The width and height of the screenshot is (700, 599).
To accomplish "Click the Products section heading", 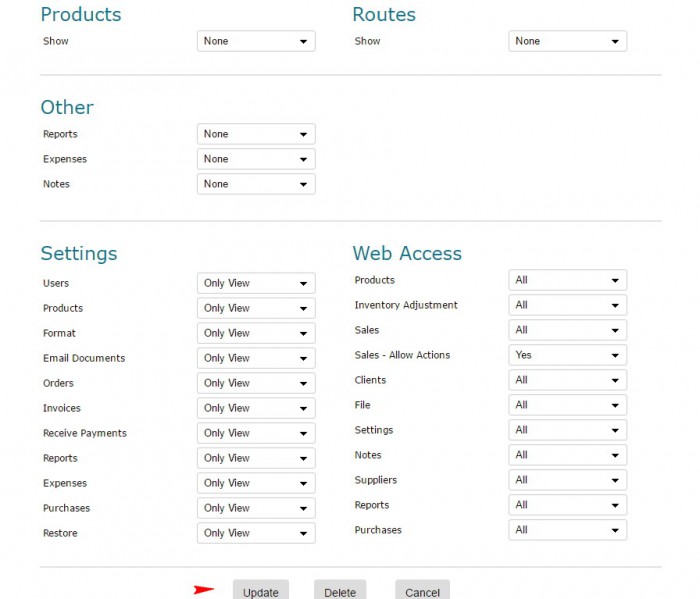I will [81, 14].
